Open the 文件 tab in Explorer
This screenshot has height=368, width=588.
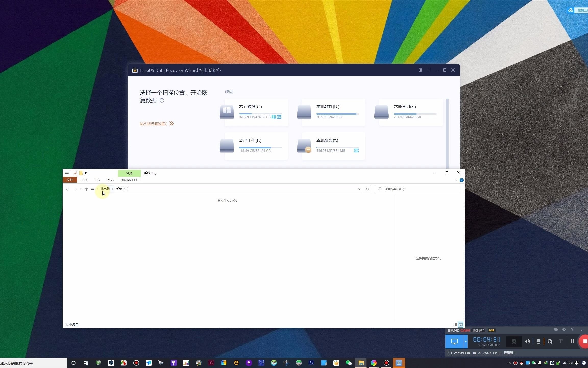click(x=70, y=180)
